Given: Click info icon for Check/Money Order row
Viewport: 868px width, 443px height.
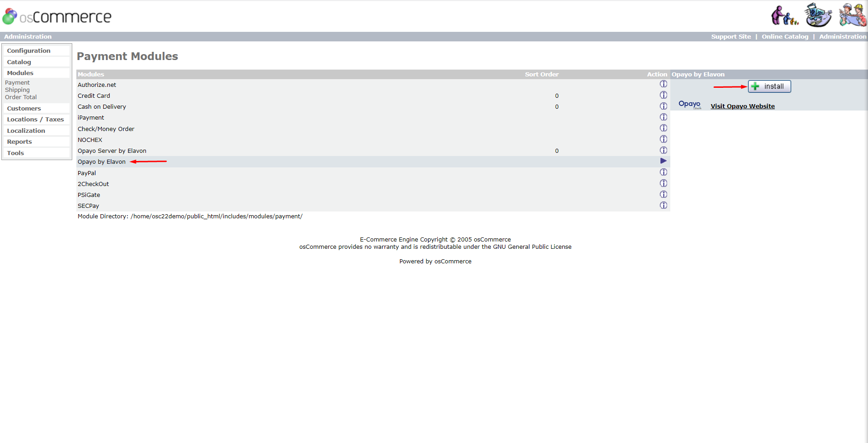Looking at the screenshot, I should (x=663, y=128).
